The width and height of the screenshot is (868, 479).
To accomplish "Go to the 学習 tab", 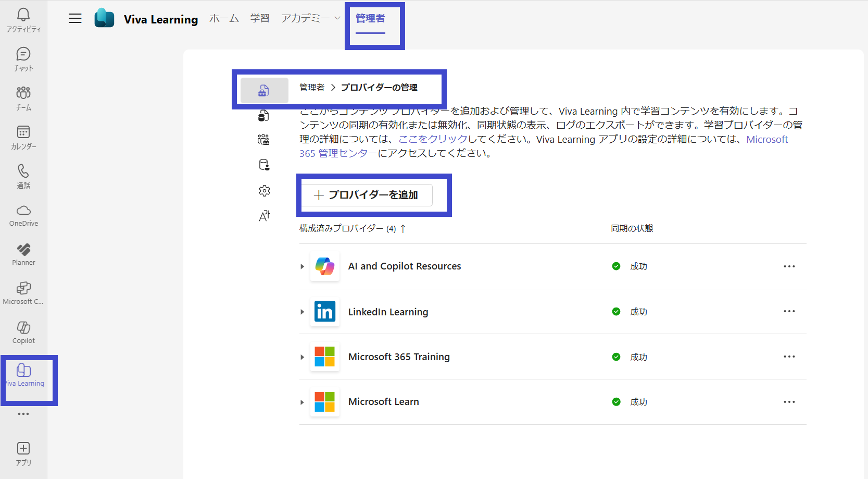I will [x=260, y=18].
